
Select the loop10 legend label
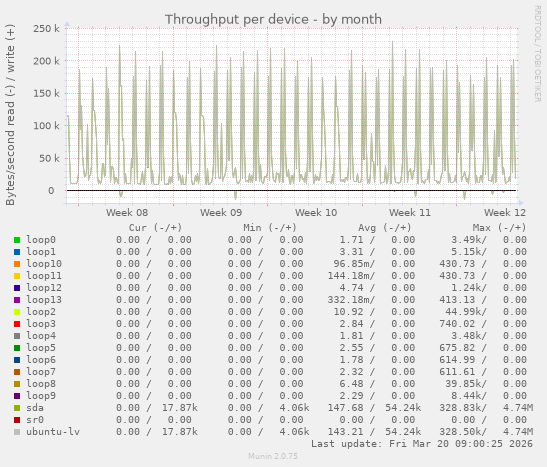[44, 264]
